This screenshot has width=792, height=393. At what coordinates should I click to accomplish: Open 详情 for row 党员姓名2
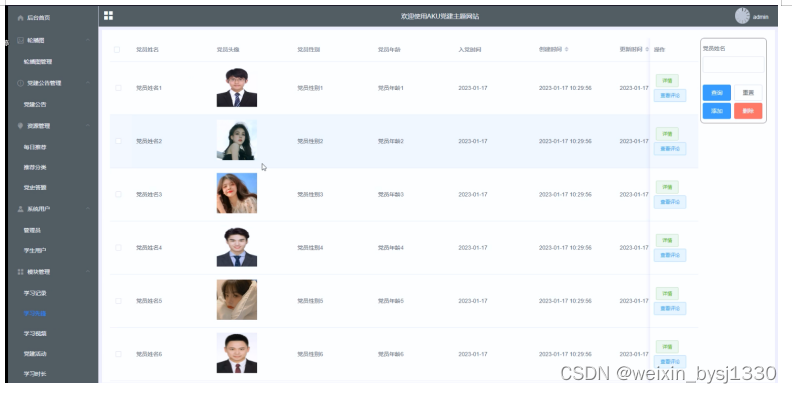click(667, 134)
